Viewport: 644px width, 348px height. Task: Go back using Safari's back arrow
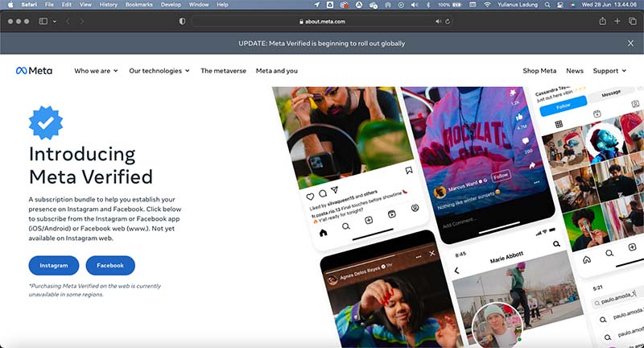click(68, 21)
